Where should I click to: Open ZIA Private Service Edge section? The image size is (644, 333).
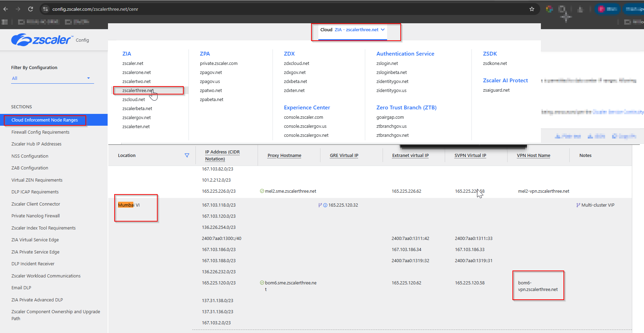35,252
